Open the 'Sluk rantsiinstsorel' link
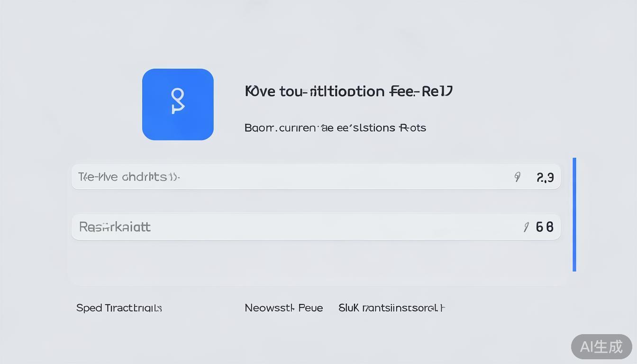 click(391, 308)
